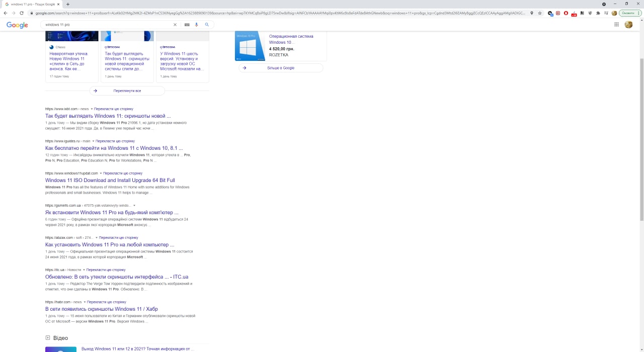Click the green 'Оновити' update button

click(627, 13)
